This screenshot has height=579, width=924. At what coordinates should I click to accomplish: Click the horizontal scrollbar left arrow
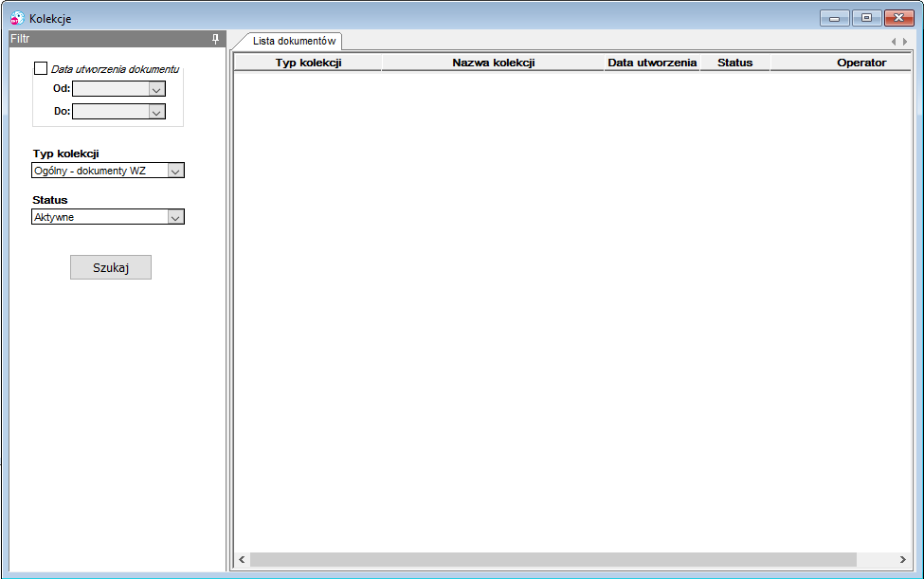(242, 559)
